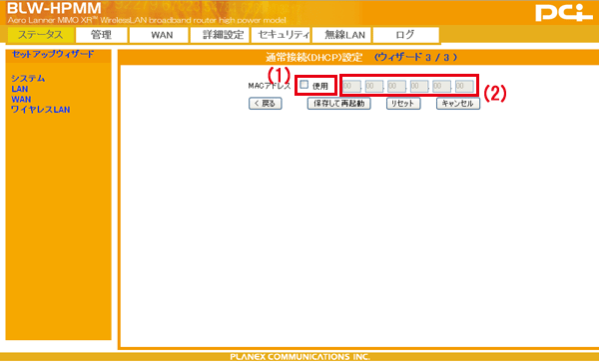View the ログ tab
Image resolution: width=599 pixels, height=364 pixels.
pyautogui.click(x=405, y=35)
